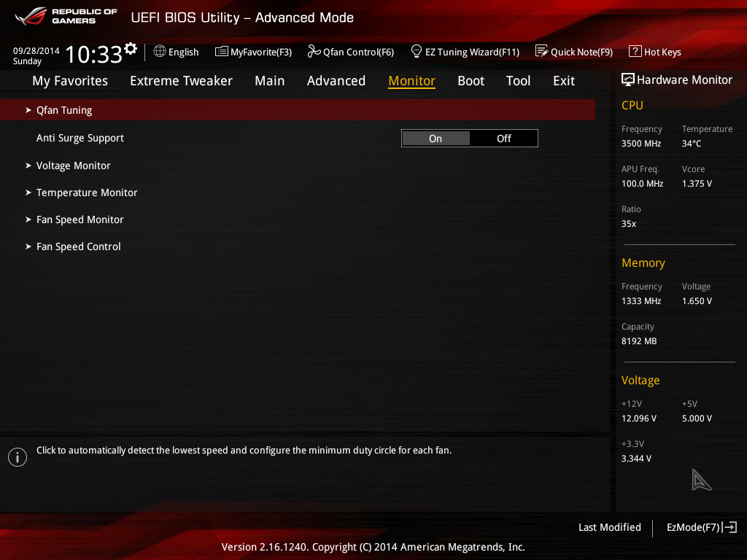The height and width of the screenshot is (560, 747).
Task: Click the Hardware Monitor screen icon
Action: click(628, 80)
